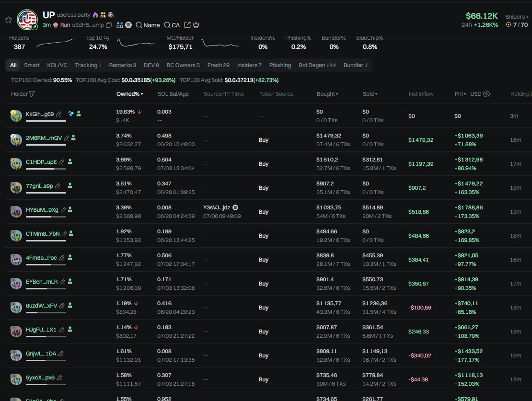Open the UP token logo image
Viewport: 532px width, 401px height.
coord(27,20)
